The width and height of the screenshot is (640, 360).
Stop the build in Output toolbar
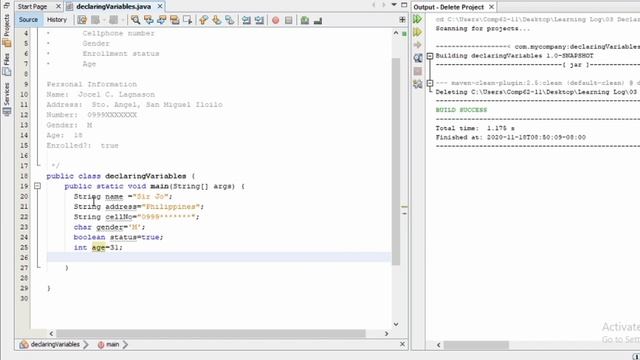[418, 71]
